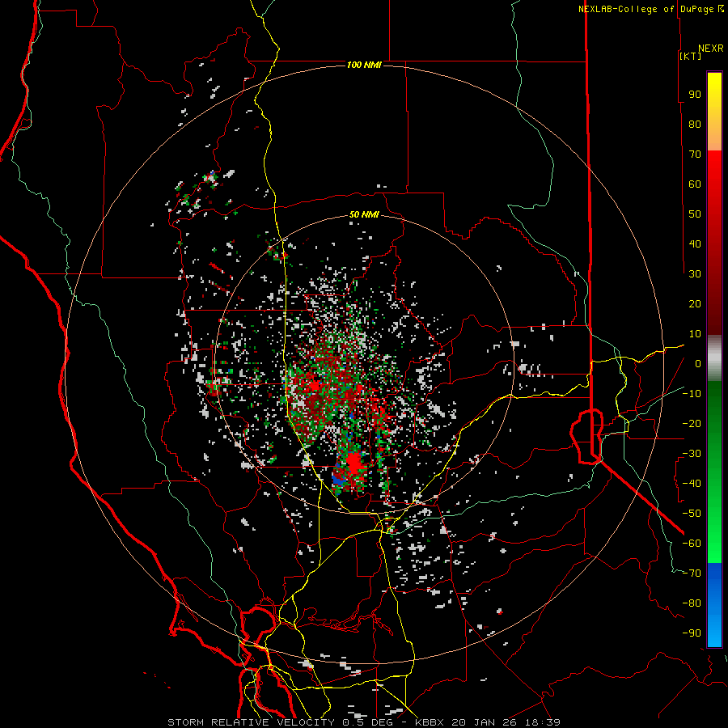Click the 100 NMI range ring label
This screenshot has height=728, width=728.
[364, 65]
